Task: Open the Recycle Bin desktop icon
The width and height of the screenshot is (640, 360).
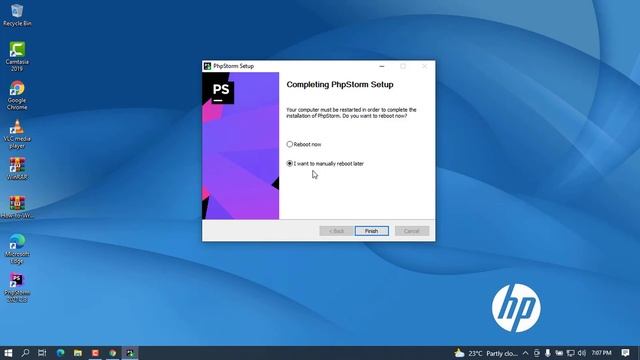Action: click(x=17, y=15)
